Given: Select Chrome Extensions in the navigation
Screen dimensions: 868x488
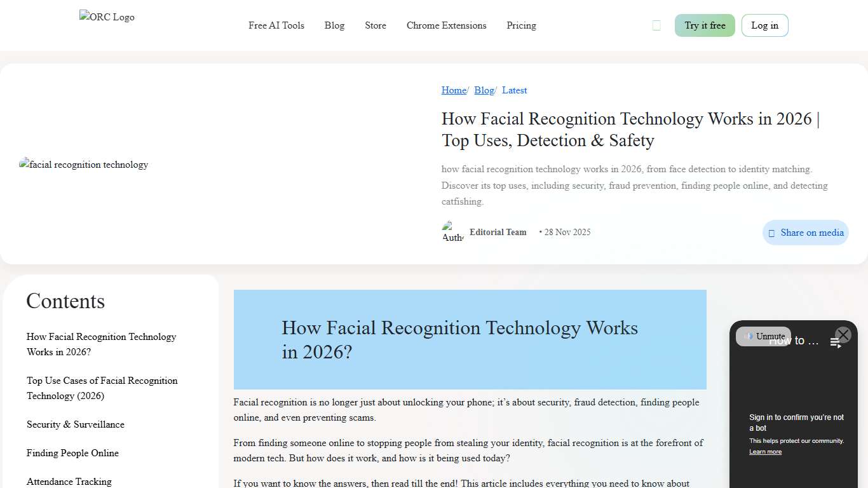Looking at the screenshot, I should tap(446, 25).
